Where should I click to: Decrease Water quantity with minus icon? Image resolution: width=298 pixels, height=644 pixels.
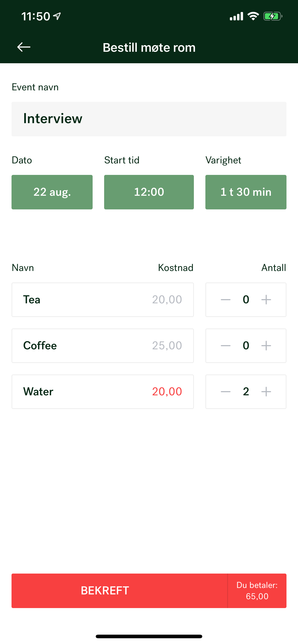point(226,391)
